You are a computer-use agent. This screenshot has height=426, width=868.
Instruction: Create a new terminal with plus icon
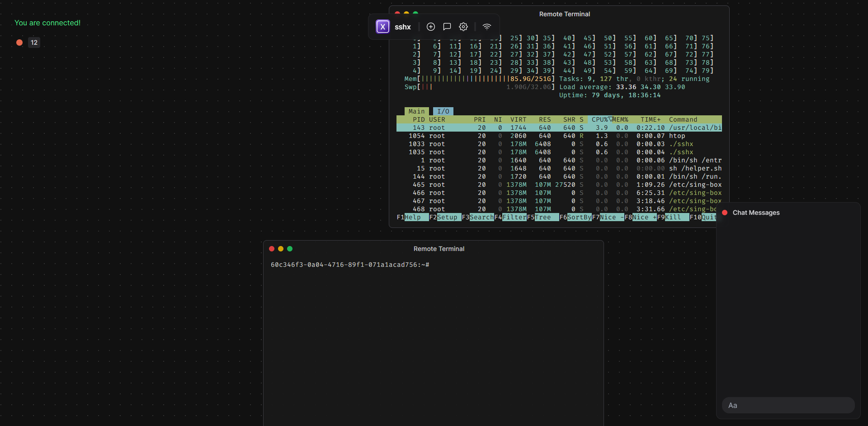tap(431, 27)
